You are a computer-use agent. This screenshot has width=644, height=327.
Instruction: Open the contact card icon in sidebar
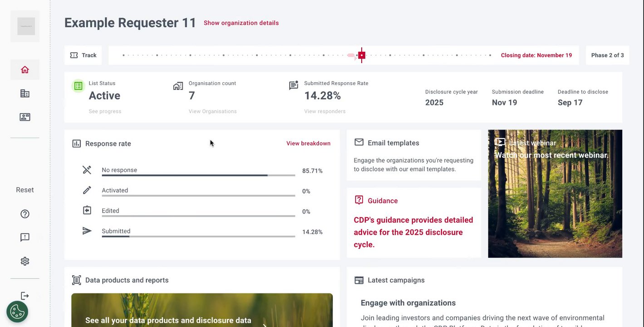pyautogui.click(x=25, y=117)
